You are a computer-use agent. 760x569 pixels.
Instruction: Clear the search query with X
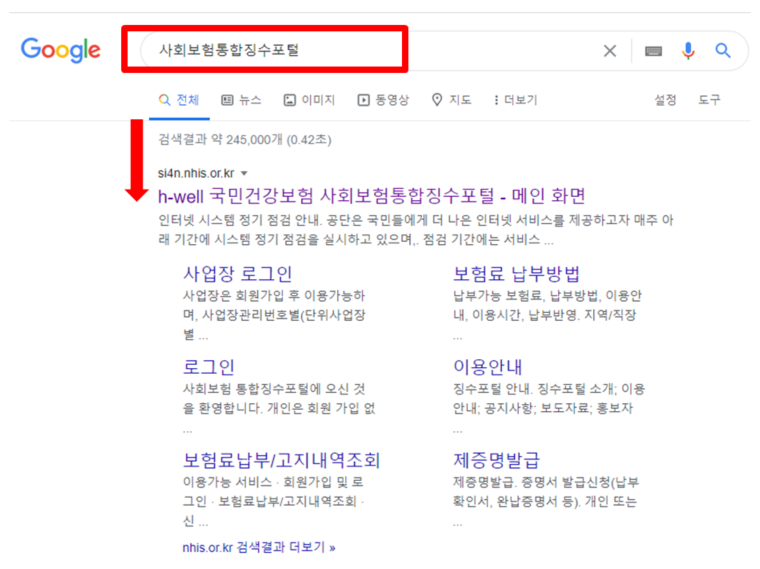pyautogui.click(x=610, y=50)
